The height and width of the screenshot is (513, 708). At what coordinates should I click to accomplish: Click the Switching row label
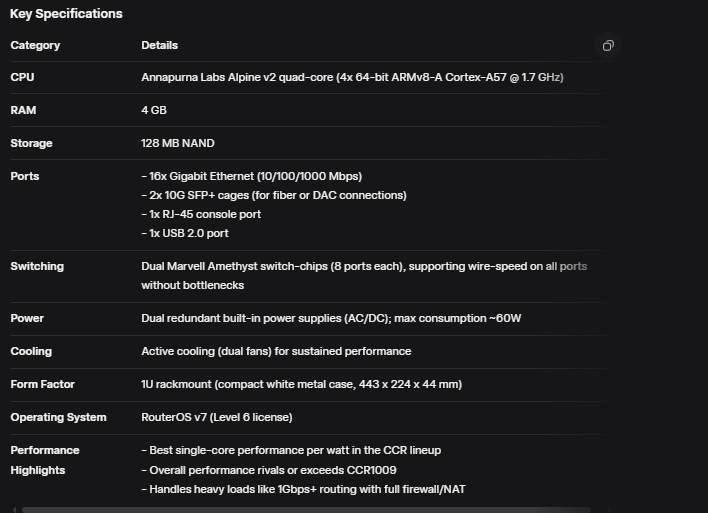coord(37,266)
